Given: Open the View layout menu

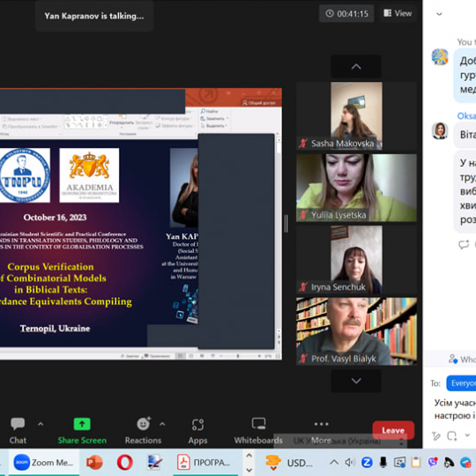Looking at the screenshot, I should pyautogui.click(x=398, y=13).
